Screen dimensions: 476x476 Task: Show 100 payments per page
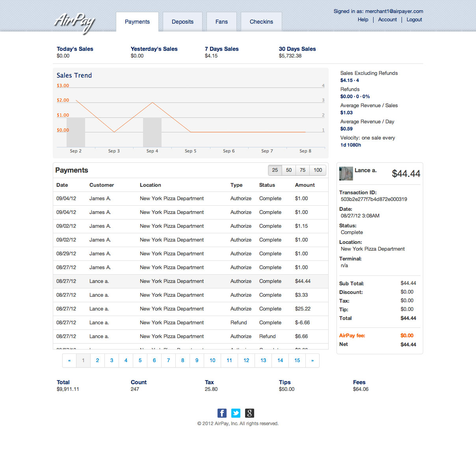pos(318,170)
